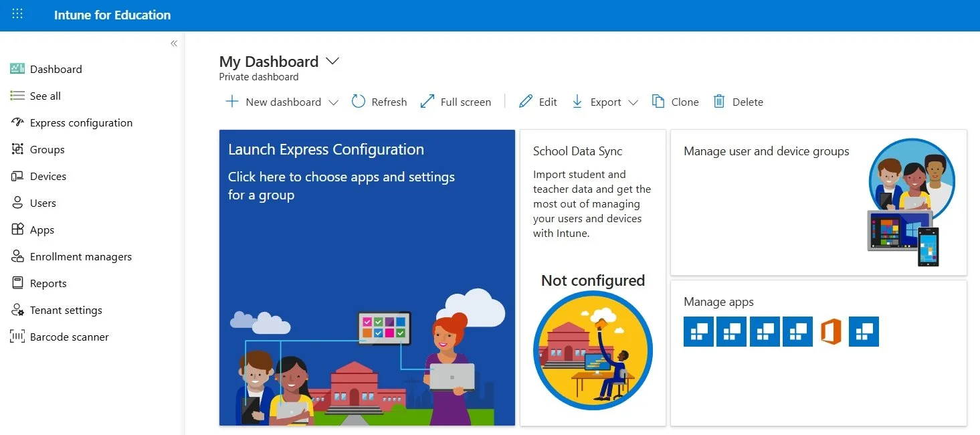This screenshot has height=435, width=980.
Task: Open the Groups menu entry
Action: coord(47,149)
